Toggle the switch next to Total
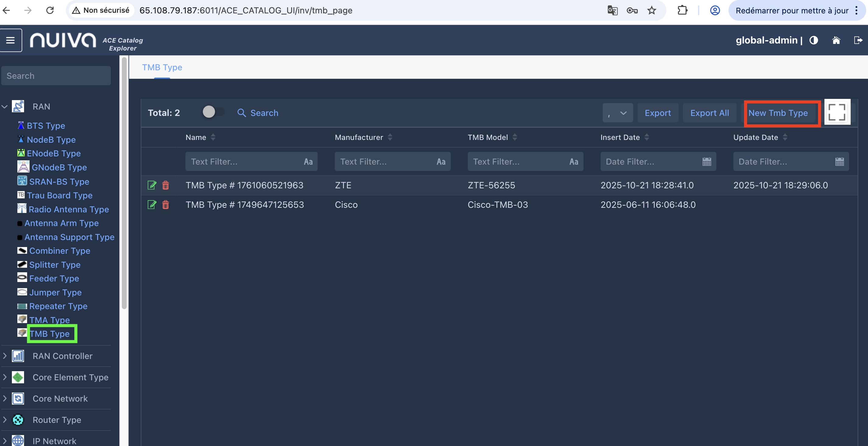Viewport: 868px width, 446px height. coord(213,112)
